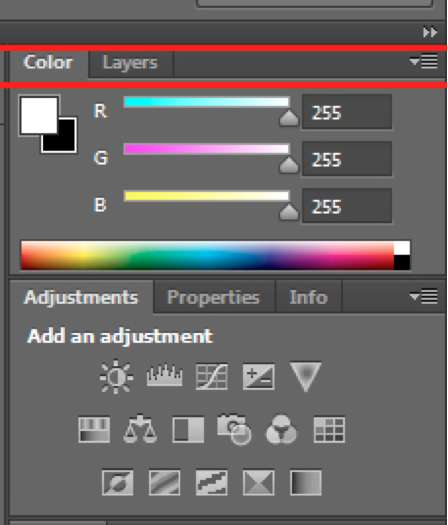Add a Levels adjustment

coord(164,376)
